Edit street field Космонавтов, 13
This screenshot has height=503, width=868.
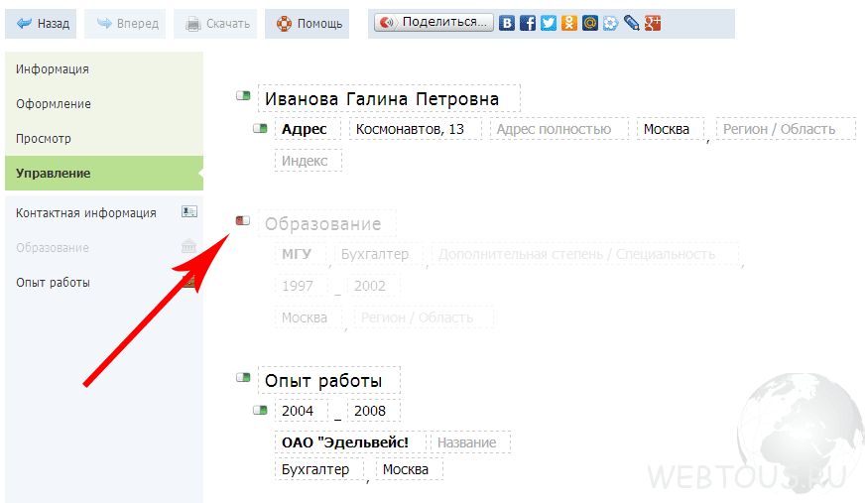tap(416, 129)
